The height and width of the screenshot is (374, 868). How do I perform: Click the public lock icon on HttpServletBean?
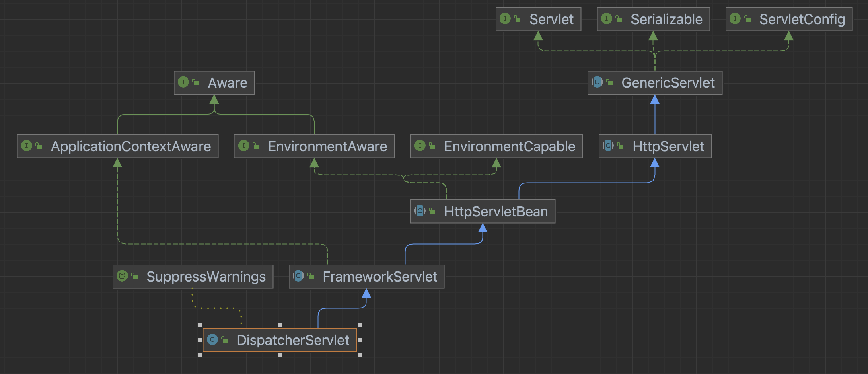(432, 211)
